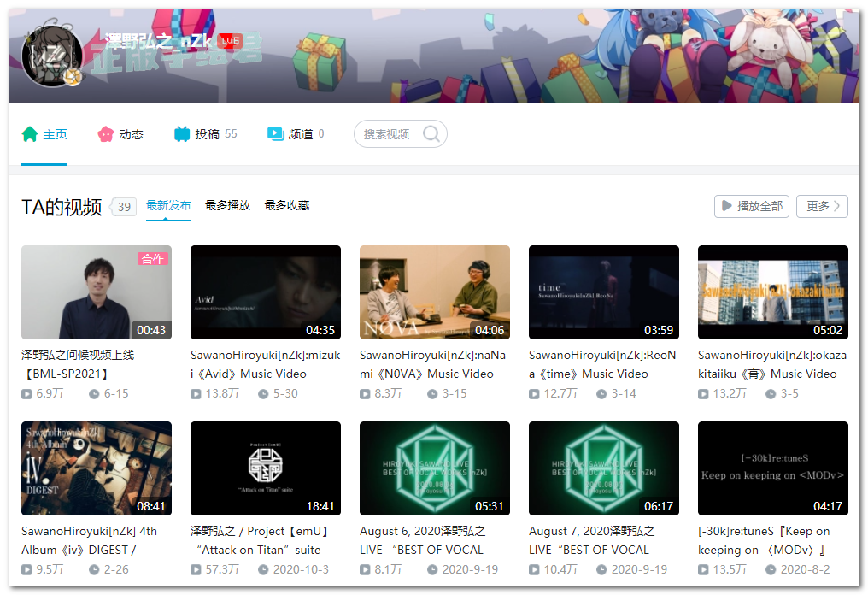Switch to 主页 tab

pos(44,134)
